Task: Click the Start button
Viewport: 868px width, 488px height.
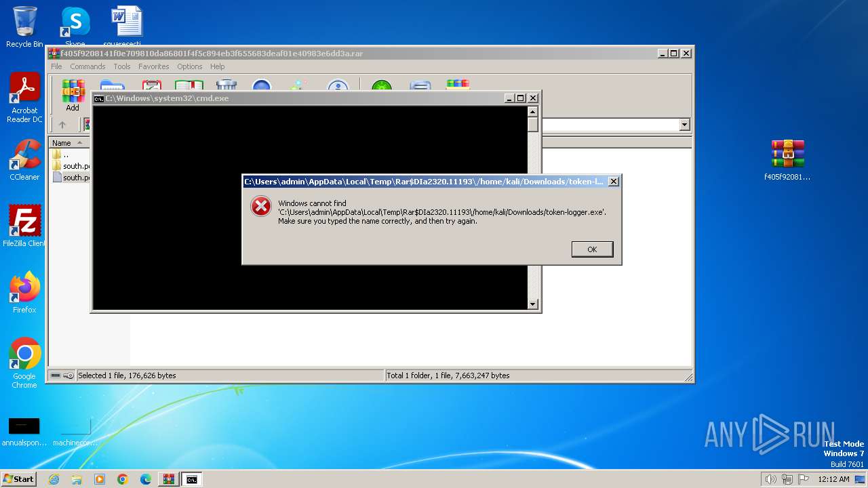Action: pyautogui.click(x=18, y=479)
